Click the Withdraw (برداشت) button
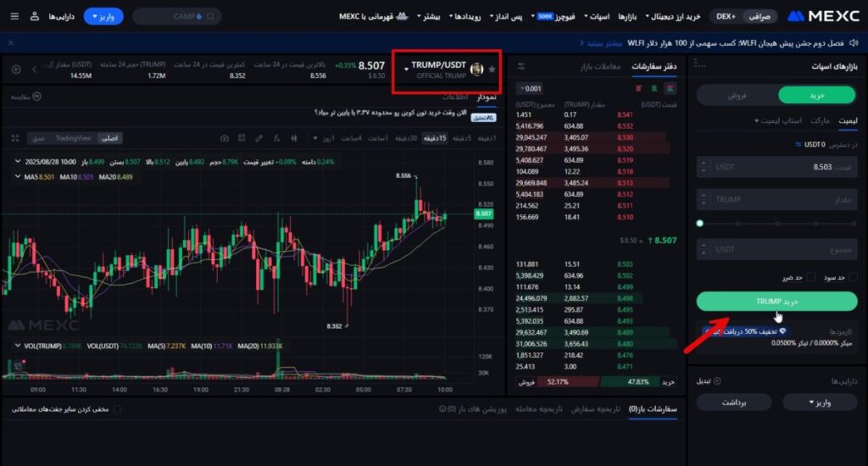868x466 pixels. (x=734, y=402)
